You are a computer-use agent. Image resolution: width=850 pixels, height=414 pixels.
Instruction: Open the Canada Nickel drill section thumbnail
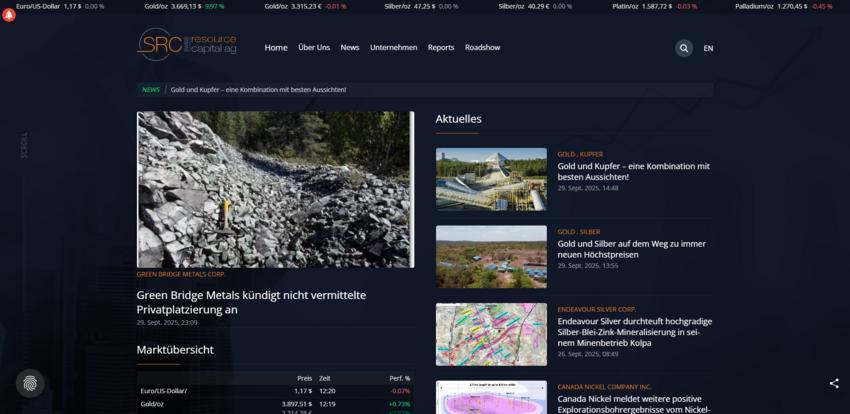[491, 397]
